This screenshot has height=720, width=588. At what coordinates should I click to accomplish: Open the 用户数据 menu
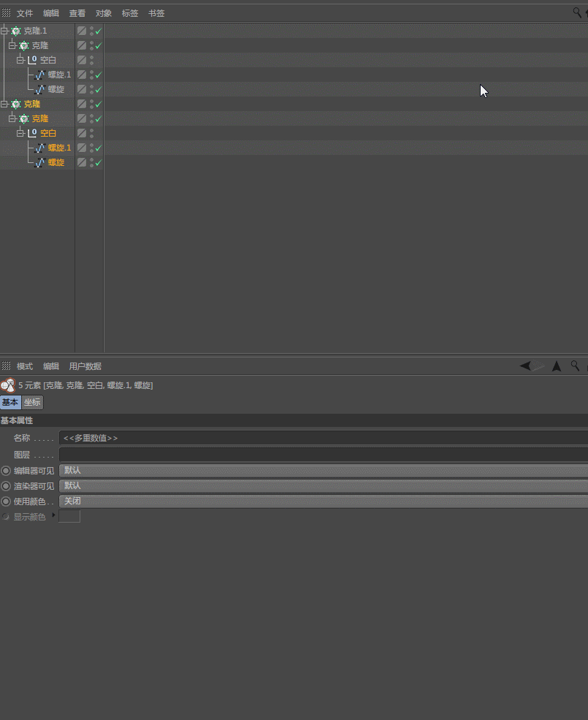click(85, 366)
